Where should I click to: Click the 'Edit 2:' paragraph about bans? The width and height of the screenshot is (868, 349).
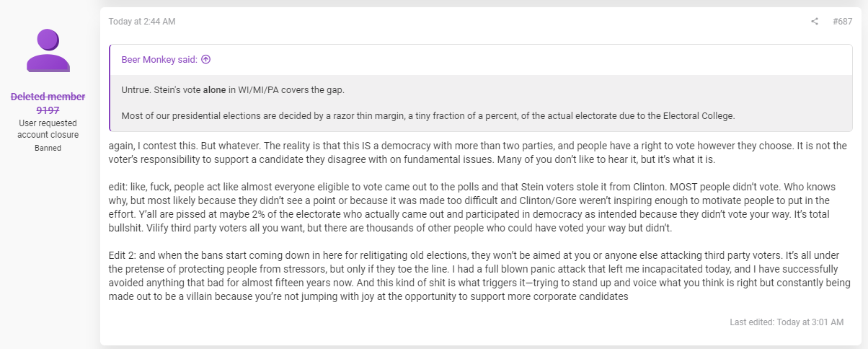[x=479, y=274]
